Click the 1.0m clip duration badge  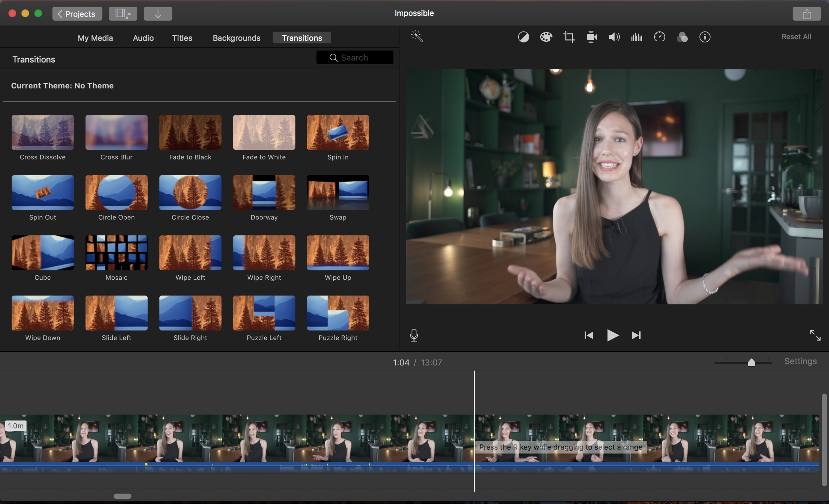coord(16,425)
